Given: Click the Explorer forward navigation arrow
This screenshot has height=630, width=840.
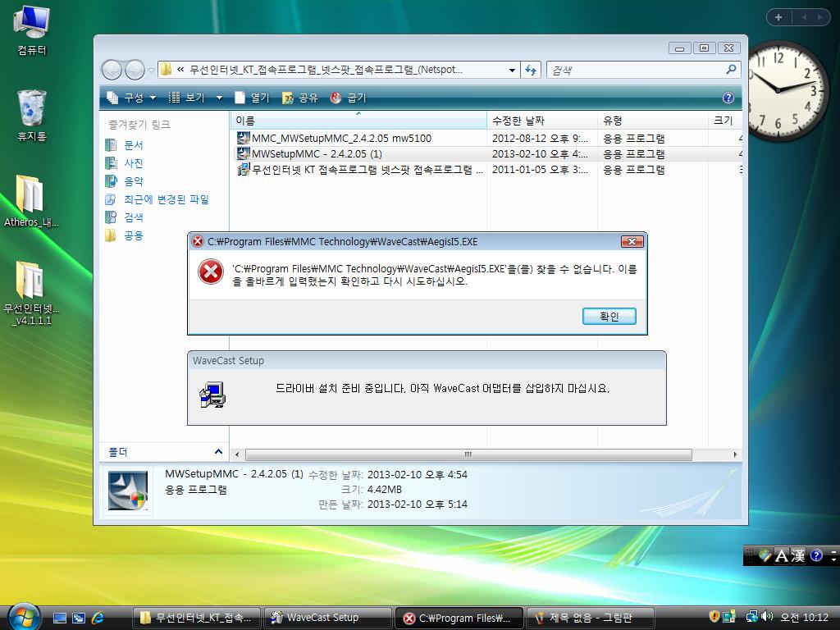Looking at the screenshot, I should pos(135,70).
